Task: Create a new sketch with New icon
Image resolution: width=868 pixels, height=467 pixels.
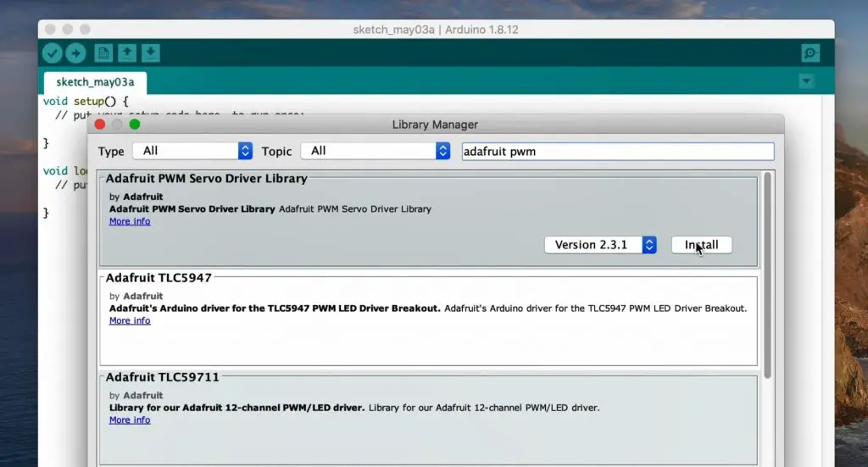Action: [103, 53]
